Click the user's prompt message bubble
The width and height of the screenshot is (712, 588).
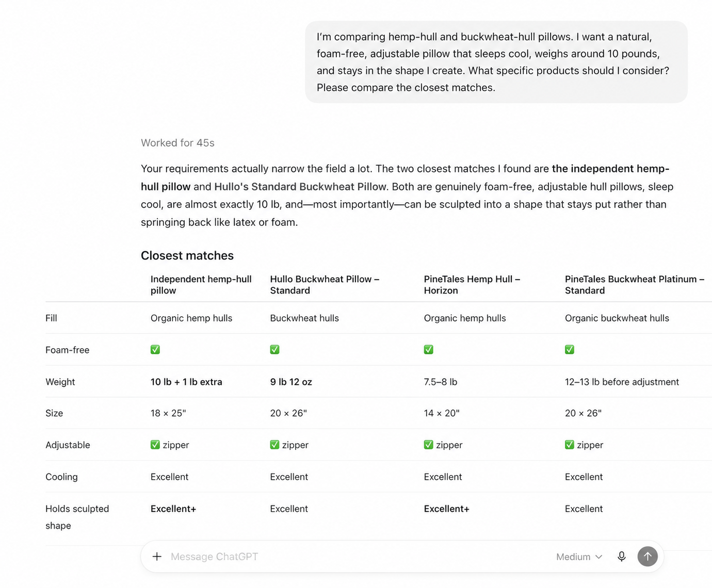coord(496,62)
